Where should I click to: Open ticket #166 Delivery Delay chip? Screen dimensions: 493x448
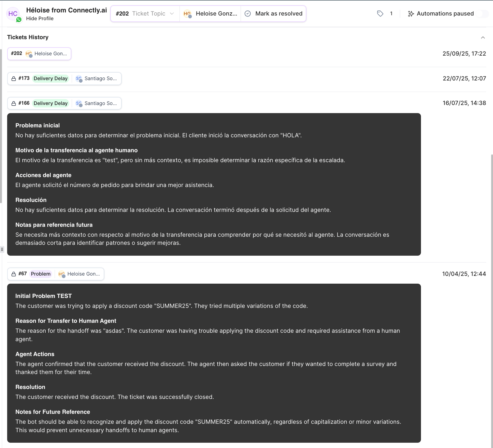tap(64, 103)
